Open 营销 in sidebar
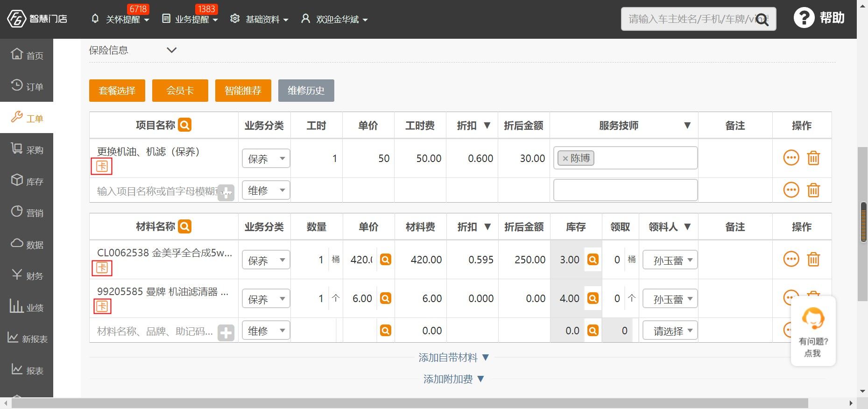 (x=27, y=212)
